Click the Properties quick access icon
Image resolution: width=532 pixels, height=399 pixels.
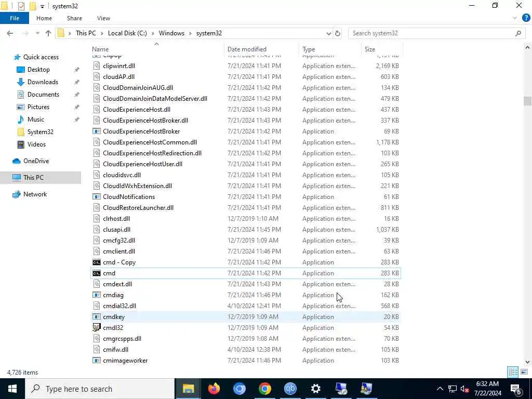[21, 6]
